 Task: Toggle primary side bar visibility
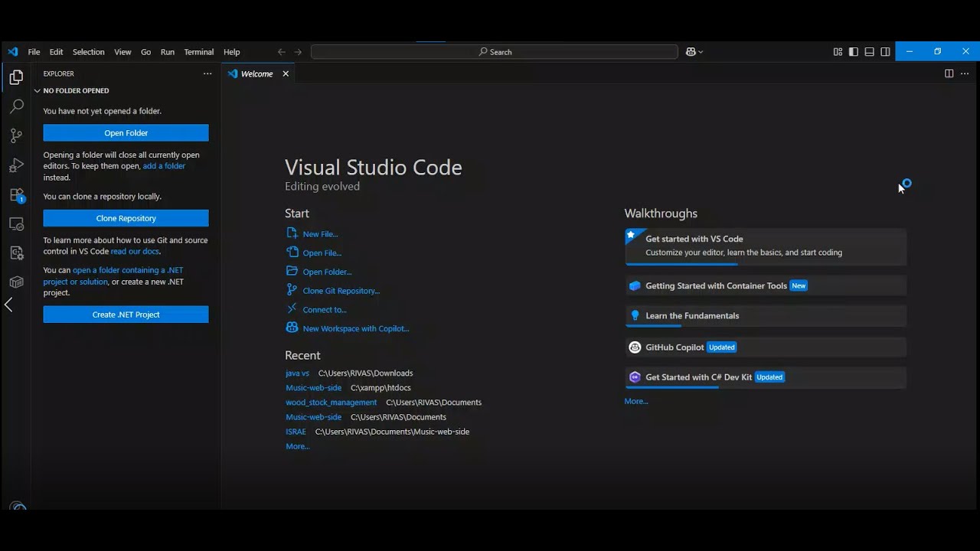pyautogui.click(x=854, y=52)
